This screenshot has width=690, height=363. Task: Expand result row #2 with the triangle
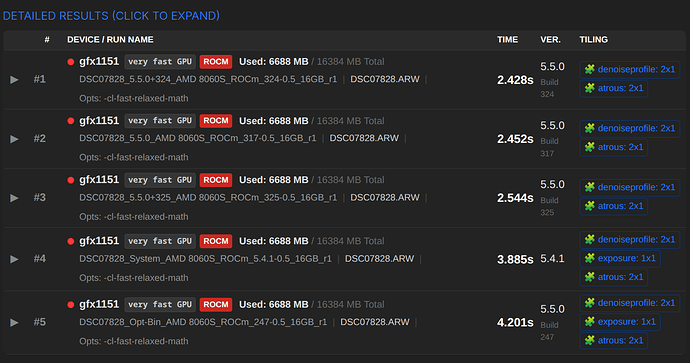pos(14,139)
